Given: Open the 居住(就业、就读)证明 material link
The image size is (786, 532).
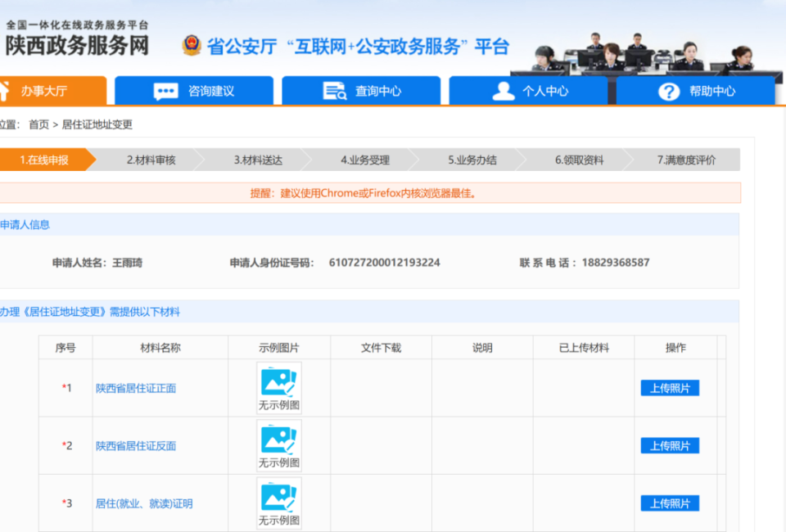Looking at the screenshot, I should click(144, 503).
